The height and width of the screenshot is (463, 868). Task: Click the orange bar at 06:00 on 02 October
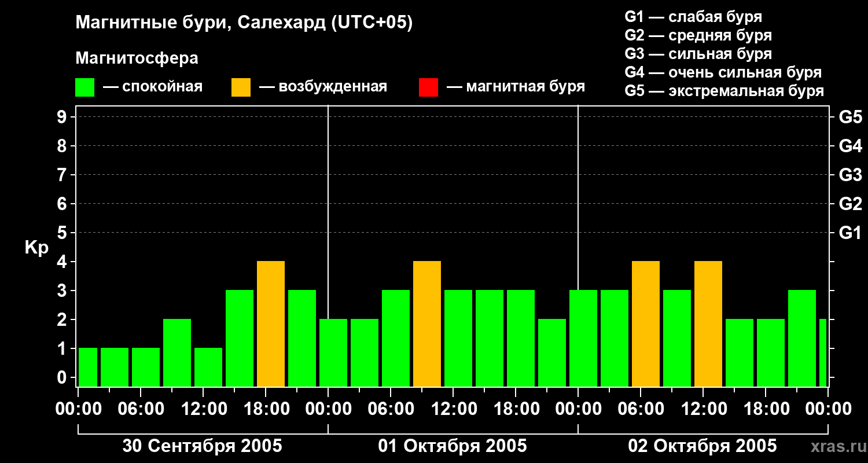coord(646,324)
